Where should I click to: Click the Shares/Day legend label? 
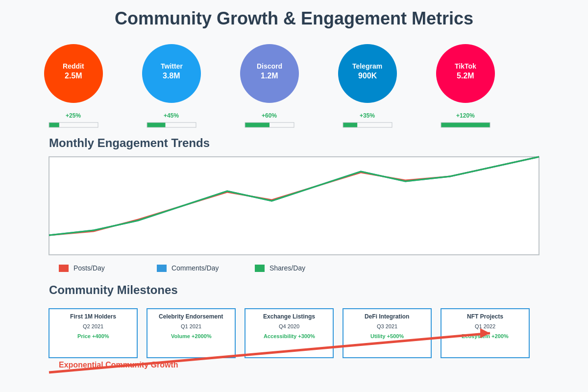[287, 268]
